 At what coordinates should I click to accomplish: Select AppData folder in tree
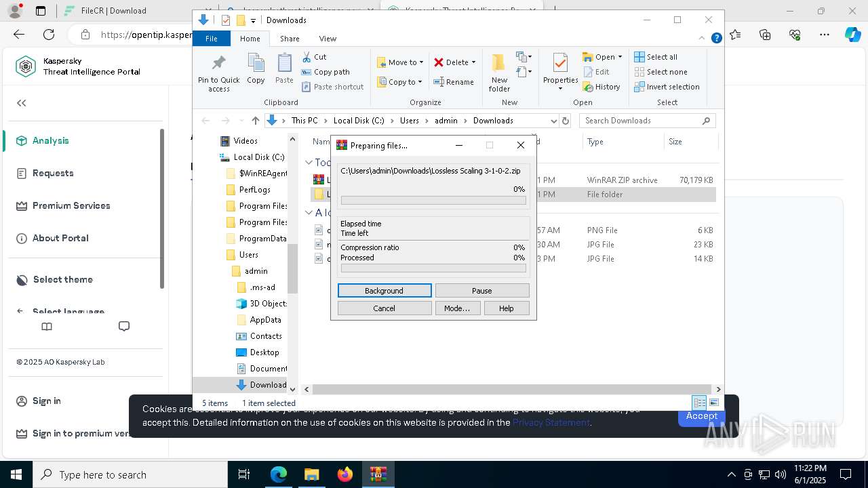(x=265, y=320)
